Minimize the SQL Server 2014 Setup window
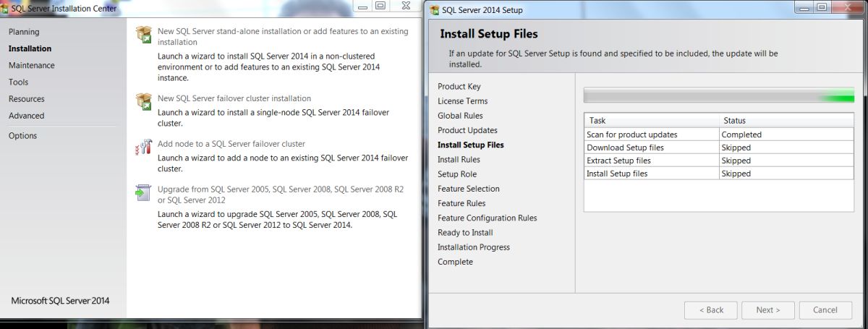868x329 pixels. [x=804, y=9]
